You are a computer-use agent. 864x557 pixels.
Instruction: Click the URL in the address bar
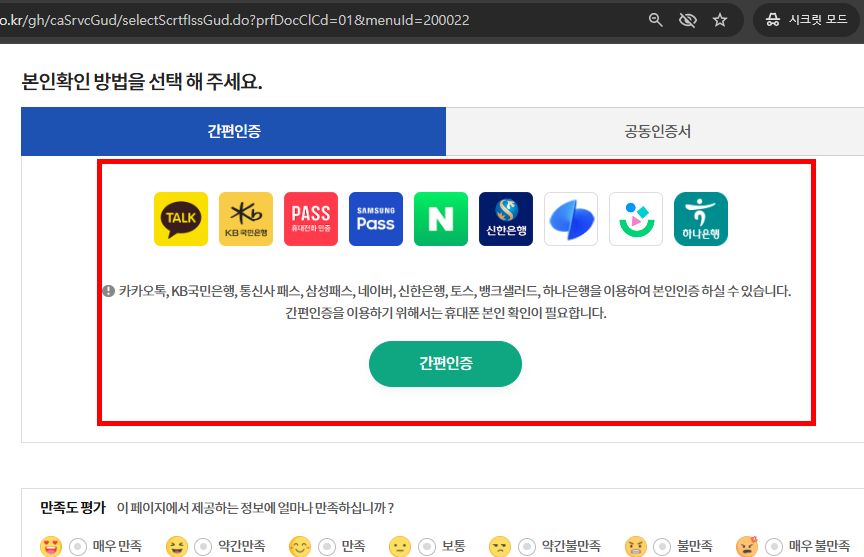pos(235,20)
